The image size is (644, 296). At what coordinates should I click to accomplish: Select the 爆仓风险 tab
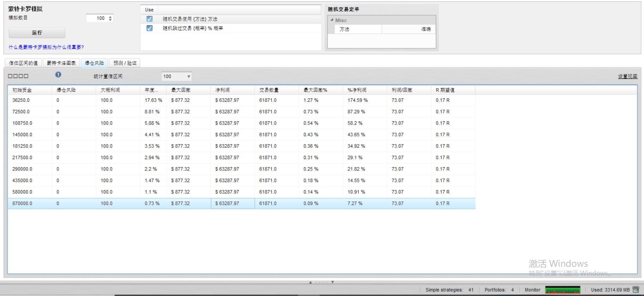(94, 63)
